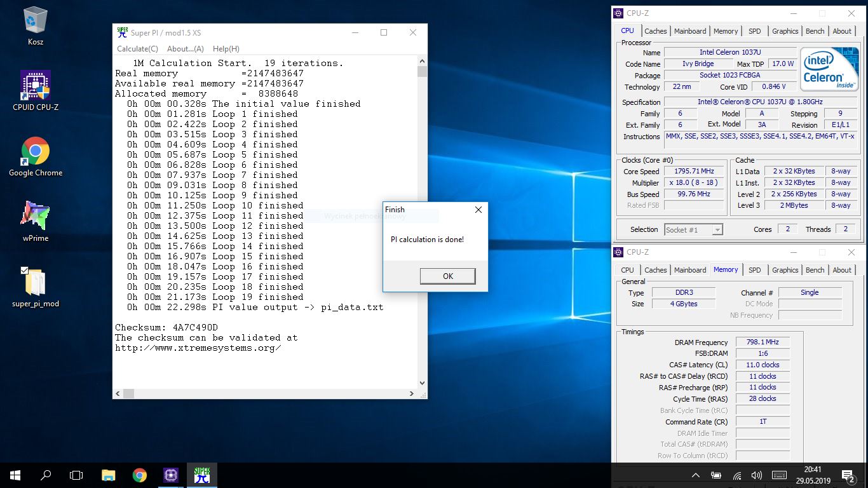The image size is (868, 488).
Task: Click Super PI vertical scrollbar down arrow
Action: (422, 383)
